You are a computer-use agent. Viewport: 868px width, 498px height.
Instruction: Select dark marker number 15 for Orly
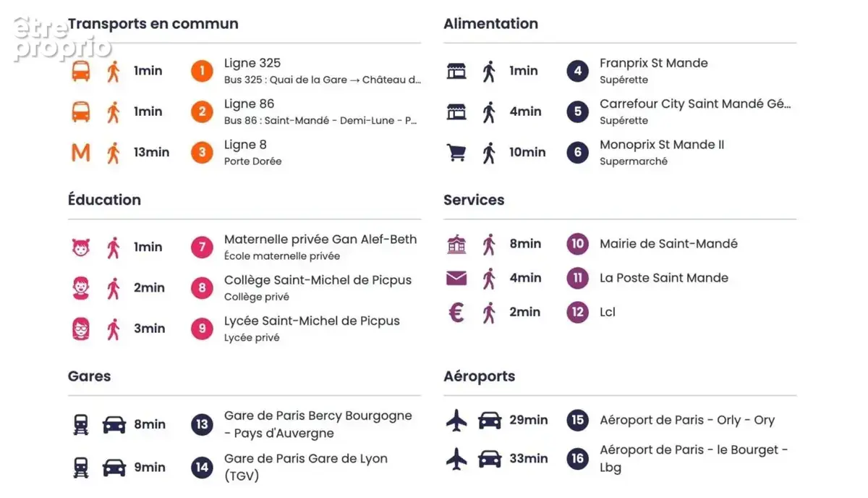click(577, 420)
